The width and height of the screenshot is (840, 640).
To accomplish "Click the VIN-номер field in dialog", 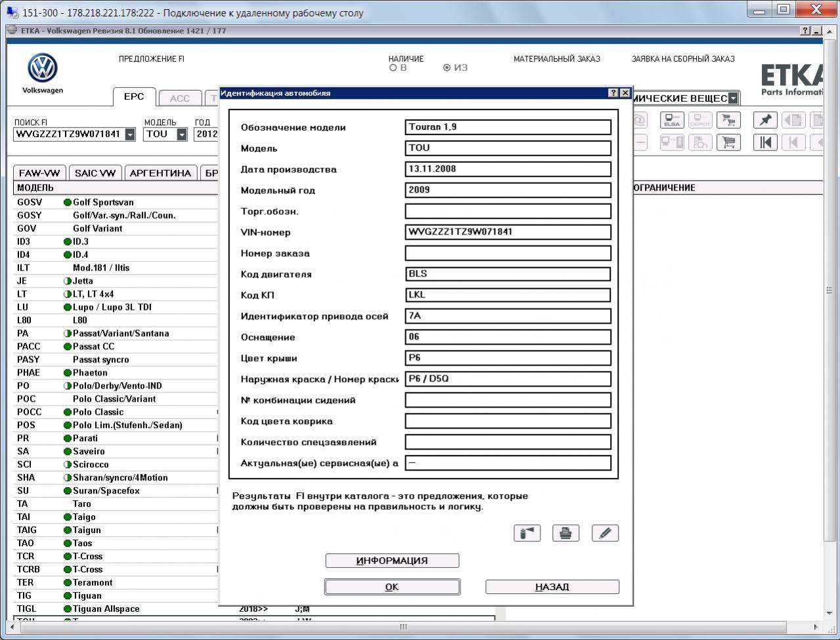I will 508,232.
